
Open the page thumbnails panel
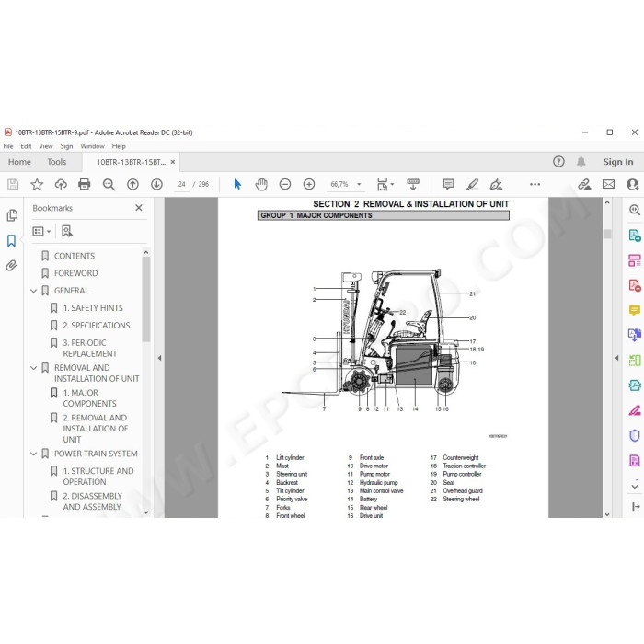[x=12, y=215]
